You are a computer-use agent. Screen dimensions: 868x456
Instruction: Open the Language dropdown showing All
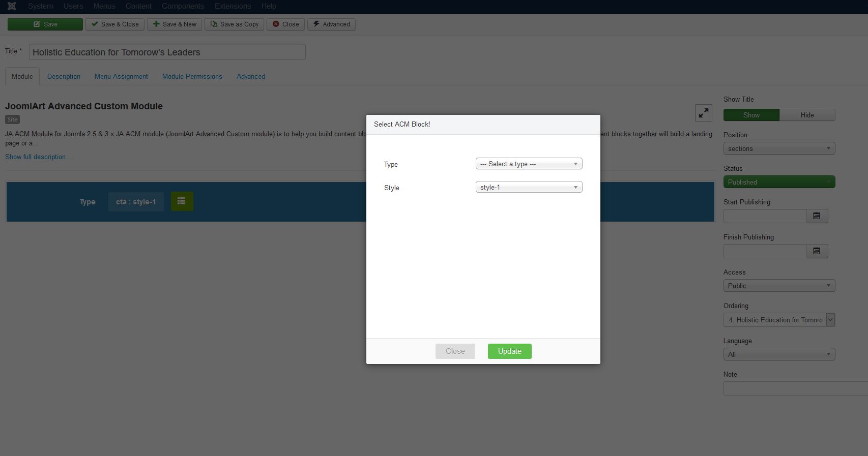(779, 354)
